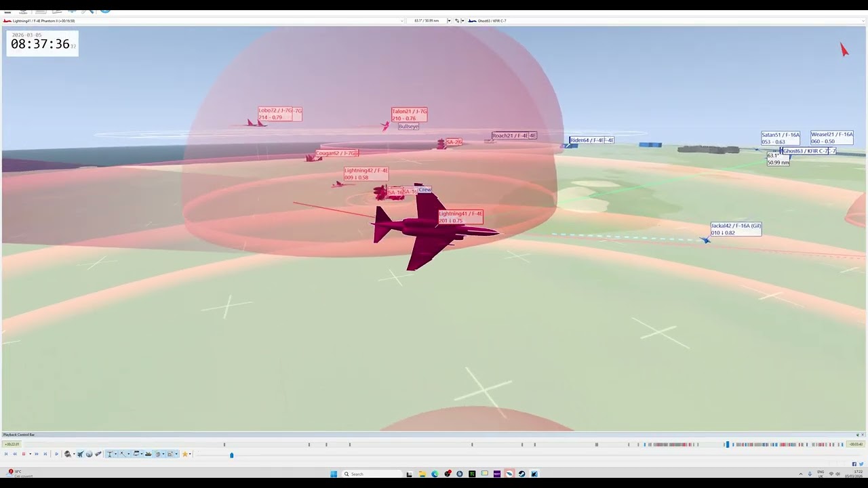868x488 pixels.
Task: Click the remaining time box at the timeline end
Action: tap(856, 444)
